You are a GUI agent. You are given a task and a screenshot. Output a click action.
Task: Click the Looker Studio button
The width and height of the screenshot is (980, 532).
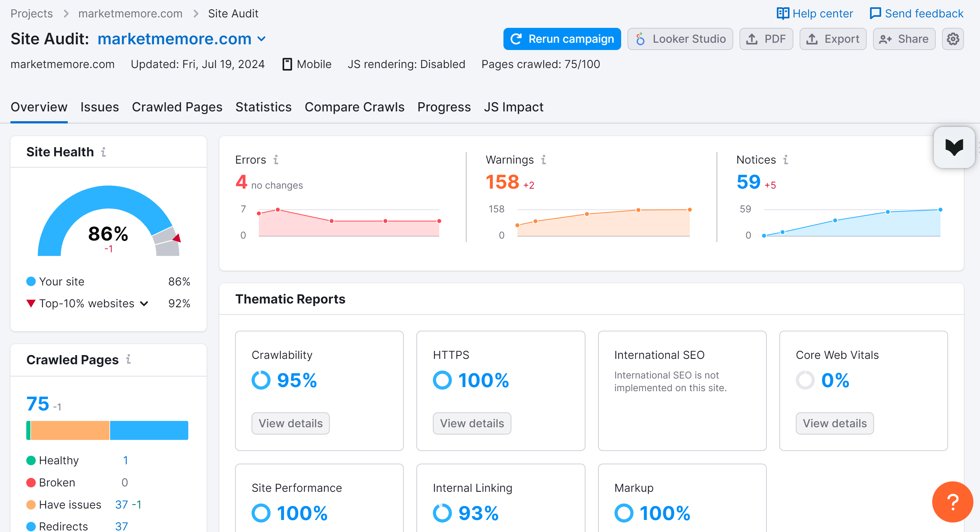680,39
